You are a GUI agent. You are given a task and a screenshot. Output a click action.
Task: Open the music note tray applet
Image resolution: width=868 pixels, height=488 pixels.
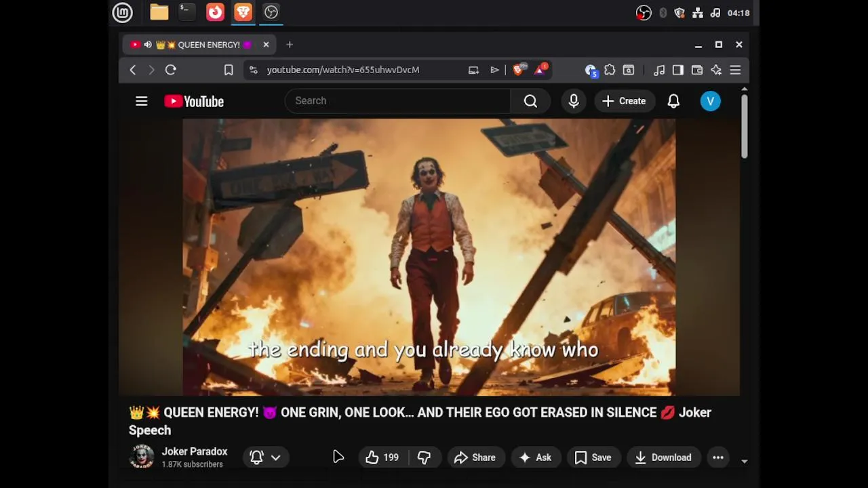pos(715,13)
